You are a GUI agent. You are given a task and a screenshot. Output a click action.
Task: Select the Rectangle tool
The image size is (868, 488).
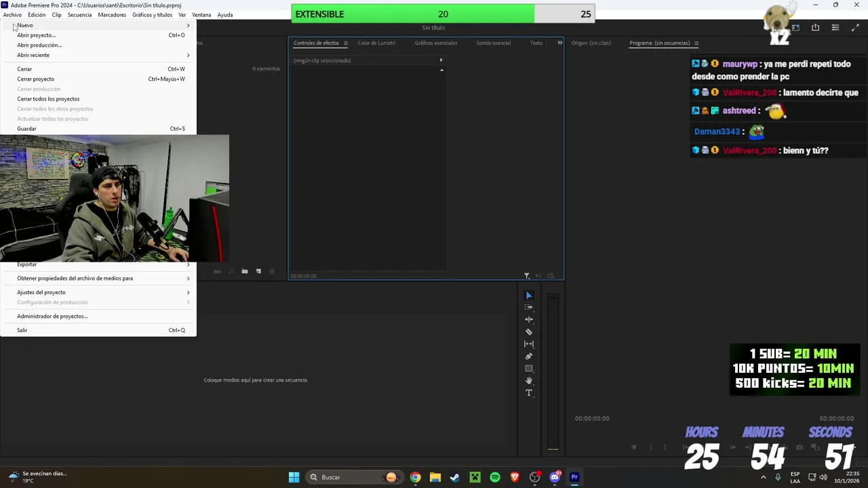pyautogui.click(x=529, y=369)
